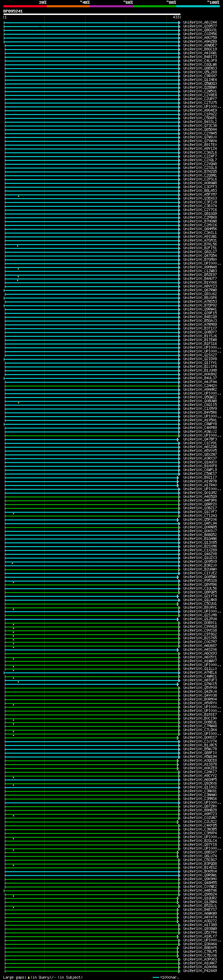This screenshot has width=223, height=980.
Task: Open the UniRef100_Q39577 hit link
Action: tap(200, 26)
